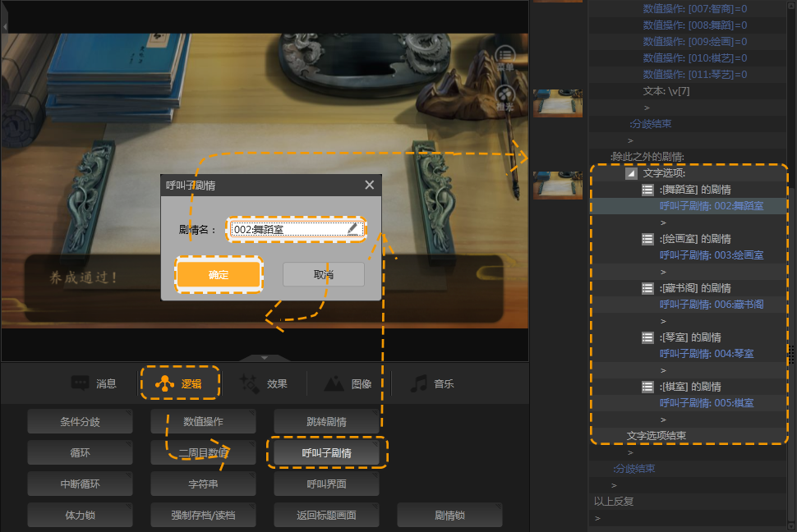Open the 效果 tab
Image resolution: width=797 pixels, height=532 pixels.
pos(263,383)
